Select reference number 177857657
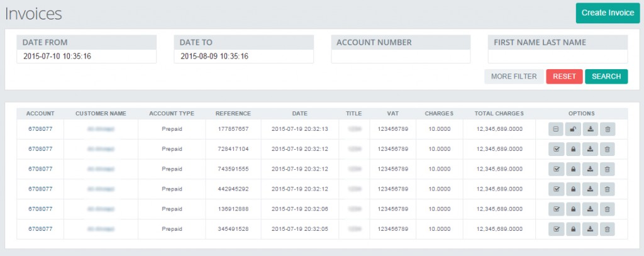 click(x=233, y=129)
